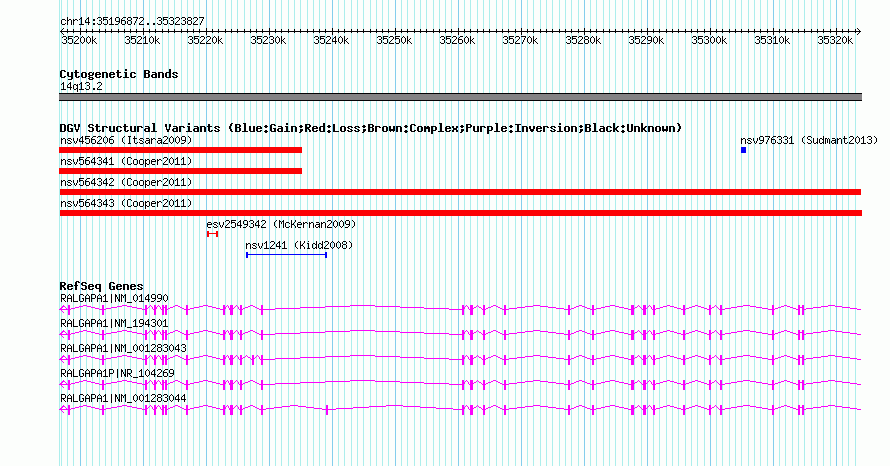This screenshot has height=466, width=890.
Task: Open the nsv564342 (Cooper2011) label
Action: tap(126, 182)
